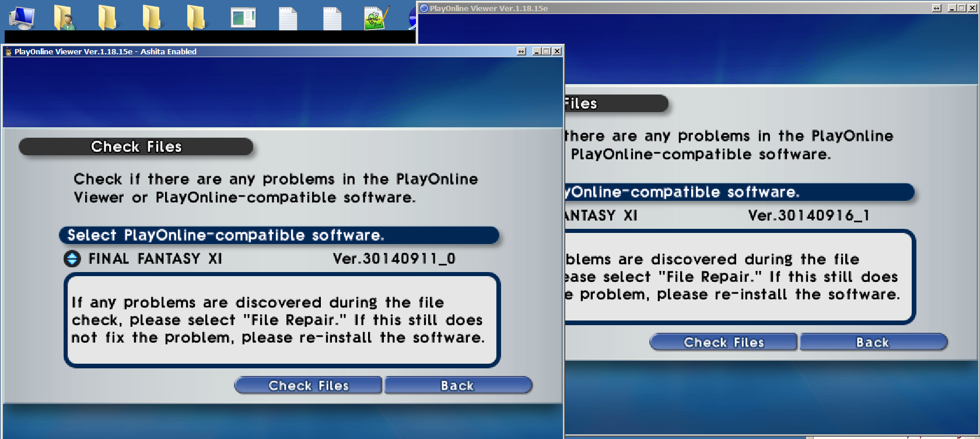Click the 'PlayOnline Viewer - Ashita Enabled' title bar
Viewport: 980px width, 439px height.
pyautogui.click(x=292, y=51)
